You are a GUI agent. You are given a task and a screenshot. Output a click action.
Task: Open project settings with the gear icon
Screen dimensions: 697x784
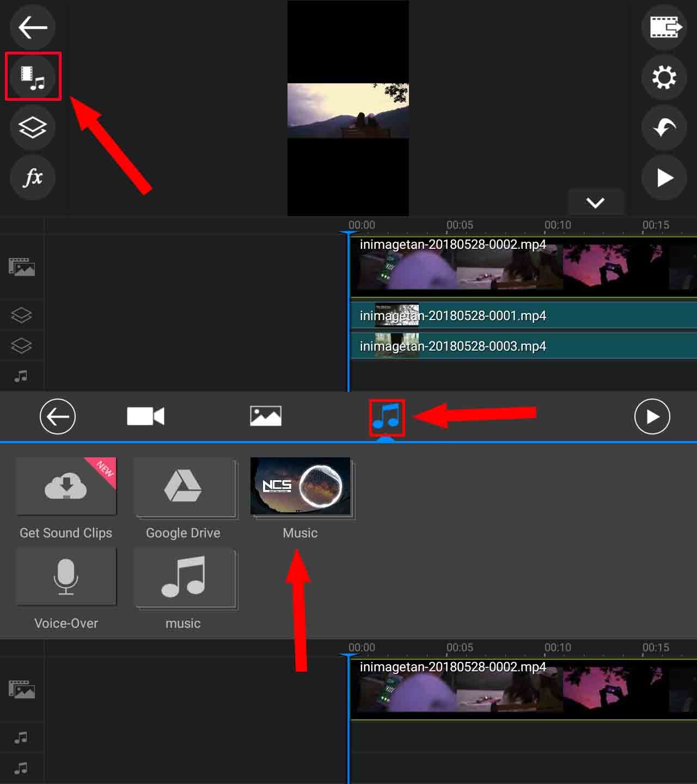[x=664, y=77]
